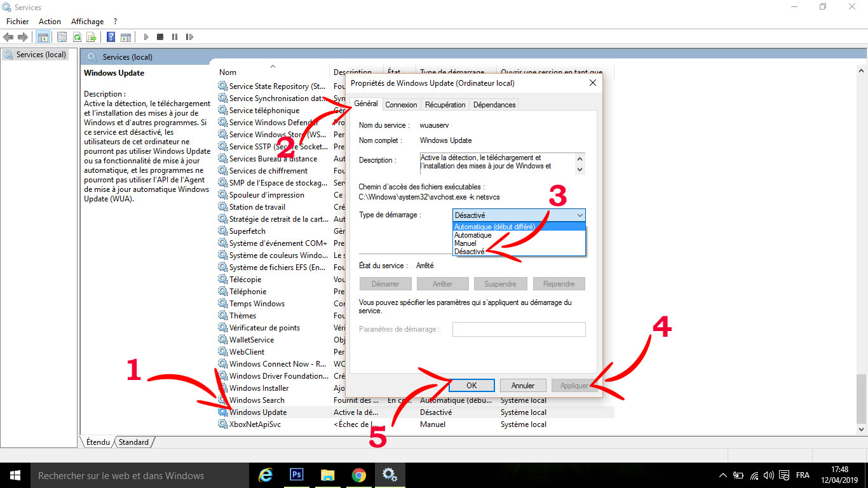Viewport: 868px width, 488px height.
Task: Switch to the Standard view tab
Action: coord(133,442)
